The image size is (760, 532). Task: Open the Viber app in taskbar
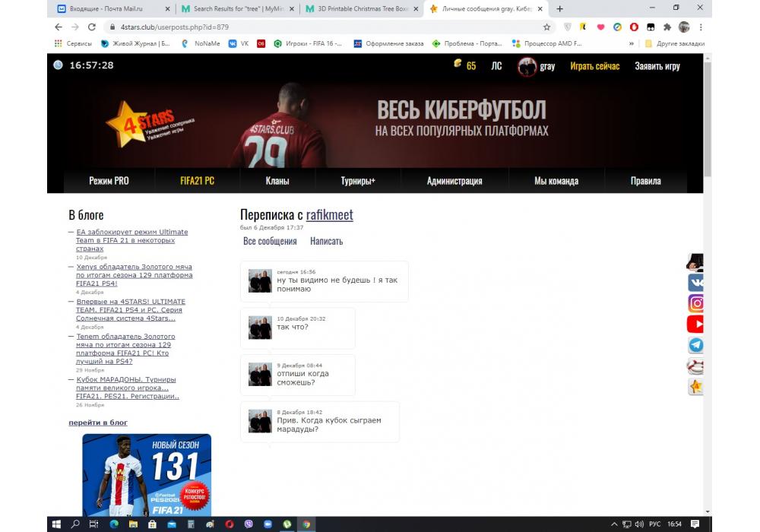point(249,524)
